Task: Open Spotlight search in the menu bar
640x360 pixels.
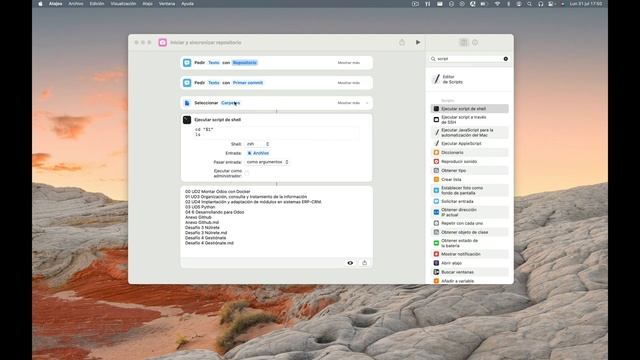Action: pos(529,4)
